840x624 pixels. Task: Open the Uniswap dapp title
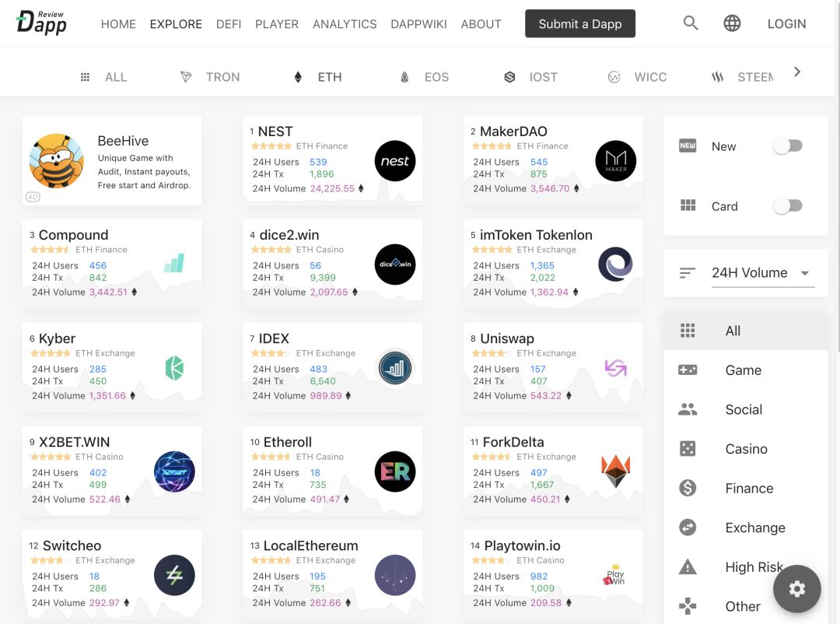(507, 338)
